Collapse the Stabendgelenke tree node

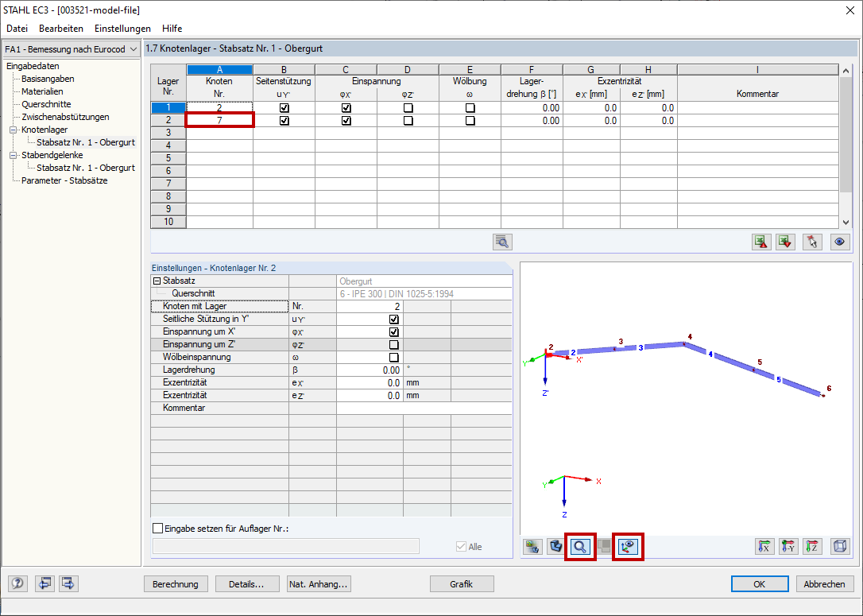pos(14,155)
